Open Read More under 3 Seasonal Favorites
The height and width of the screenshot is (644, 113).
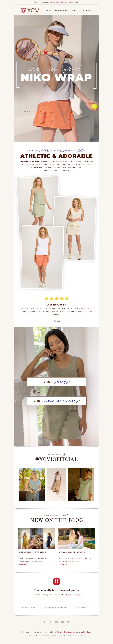pyautogui.click(x=23, y=564)
